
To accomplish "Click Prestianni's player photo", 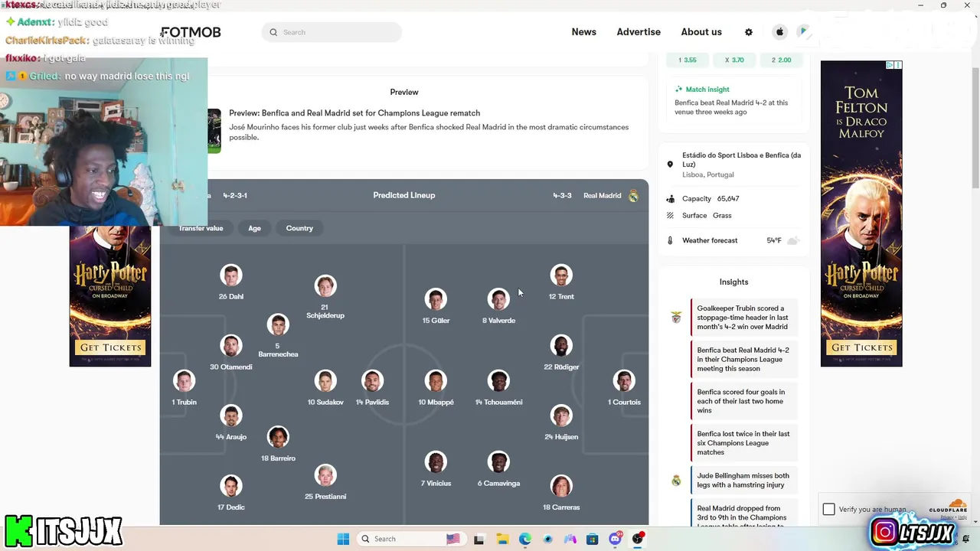I will (x=325, y=475).
